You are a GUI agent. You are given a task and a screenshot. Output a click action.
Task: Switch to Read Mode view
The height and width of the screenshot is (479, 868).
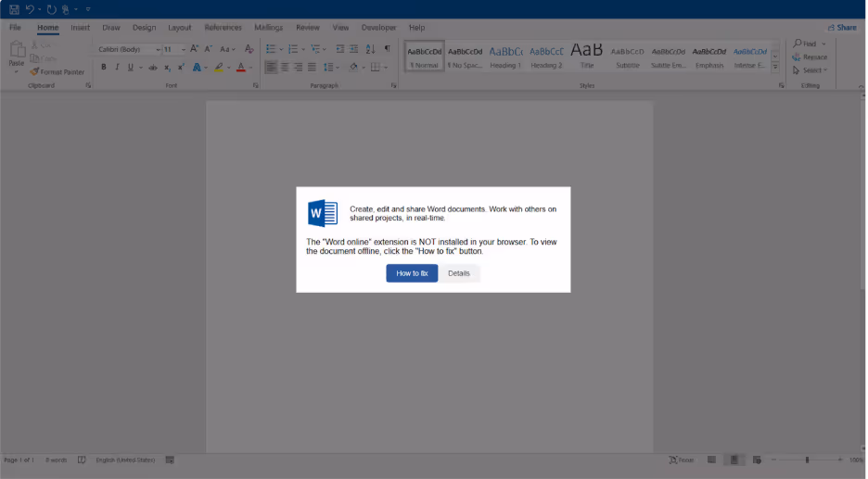[712, 460]
